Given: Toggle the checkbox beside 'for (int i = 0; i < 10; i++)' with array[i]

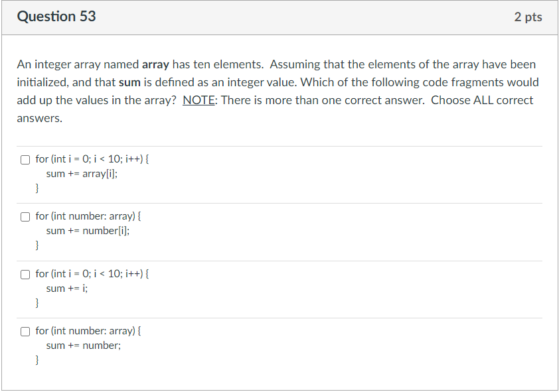Looking at the screenshot, I should 25,159.
